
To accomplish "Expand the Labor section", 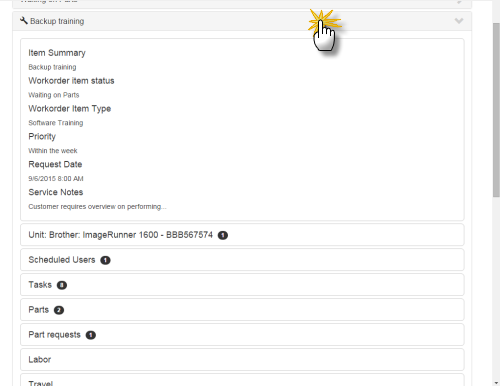I will (x=242, y=360).
